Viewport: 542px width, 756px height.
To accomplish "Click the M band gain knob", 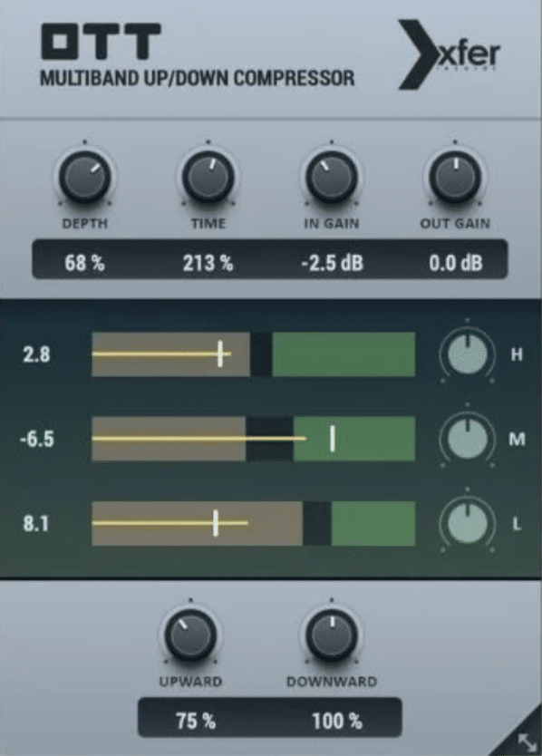I will tap(468, 439).
